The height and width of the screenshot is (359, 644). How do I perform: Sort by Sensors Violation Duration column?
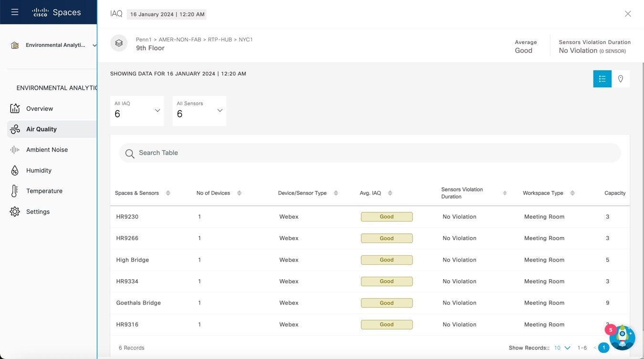pyautogui.click(x=505, y=193)
